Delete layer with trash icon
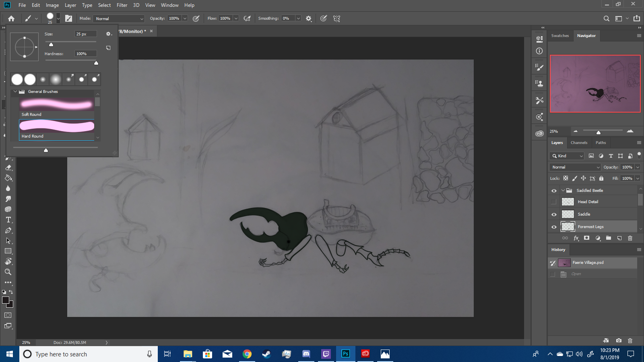The width and height of the screenshot is (644, 362). coord(630,238)
